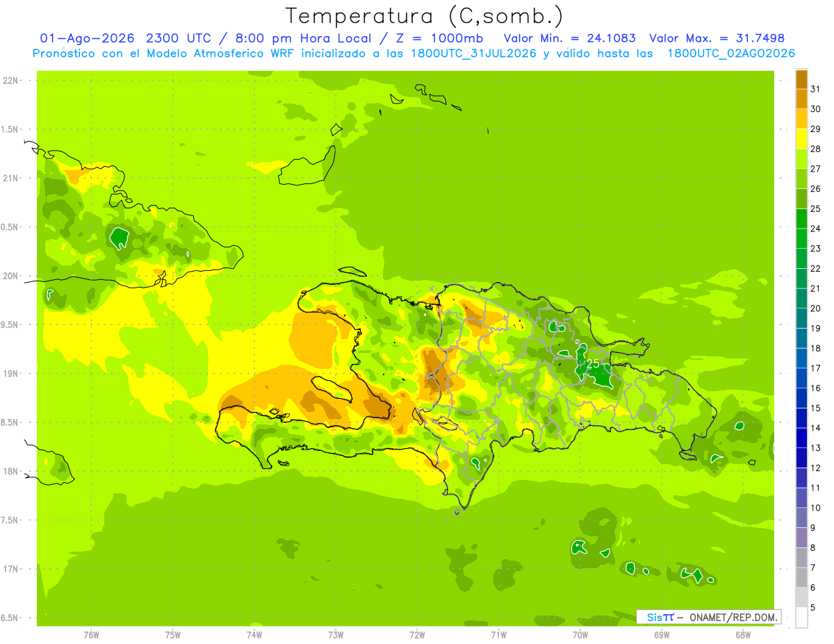This screenshot has height=644, width=834.
Task: Click the white swatch below 5
Action: click(x=801, y=618)
